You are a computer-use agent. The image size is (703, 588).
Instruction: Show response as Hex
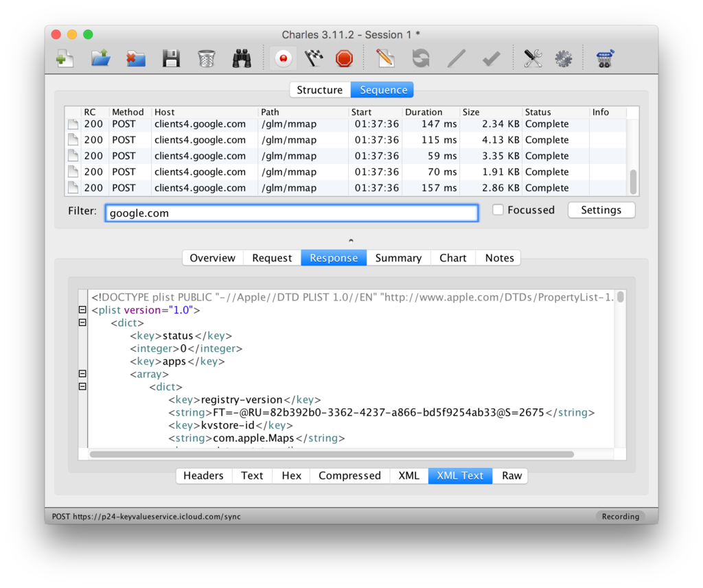pyautogui.click(x=291, y=475)
